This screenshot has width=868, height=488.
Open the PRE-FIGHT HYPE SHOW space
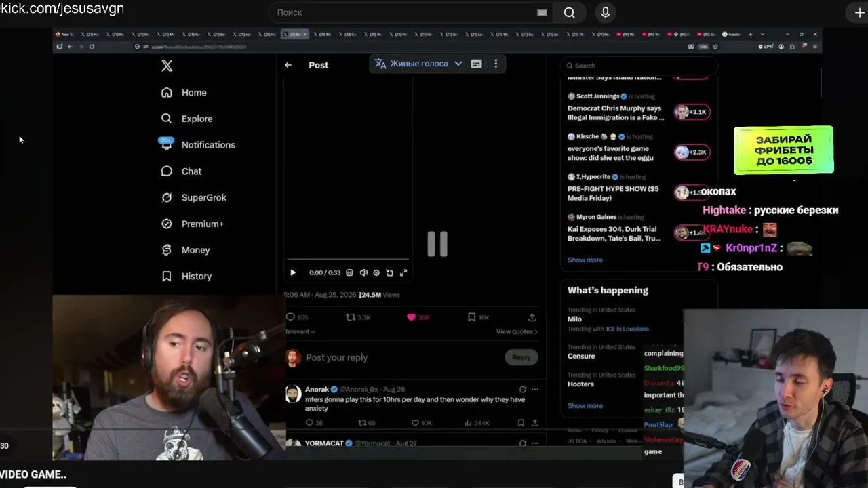pos(638,188)
